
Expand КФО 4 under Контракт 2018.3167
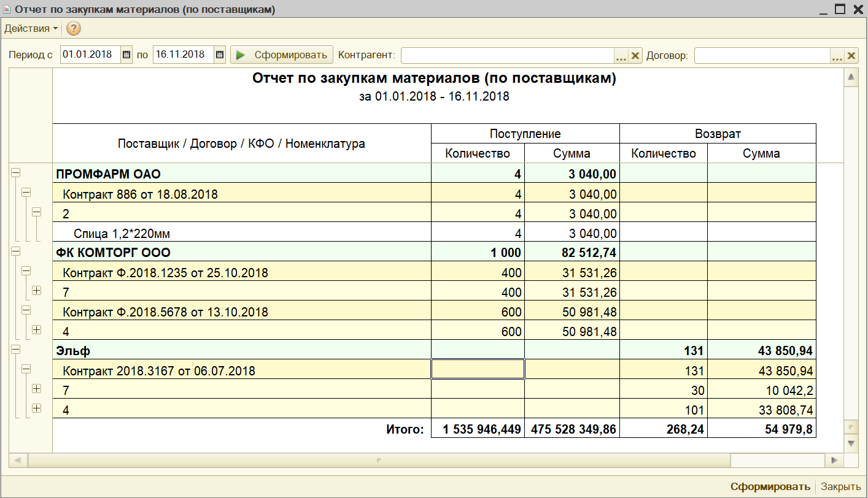click(36, 408)
